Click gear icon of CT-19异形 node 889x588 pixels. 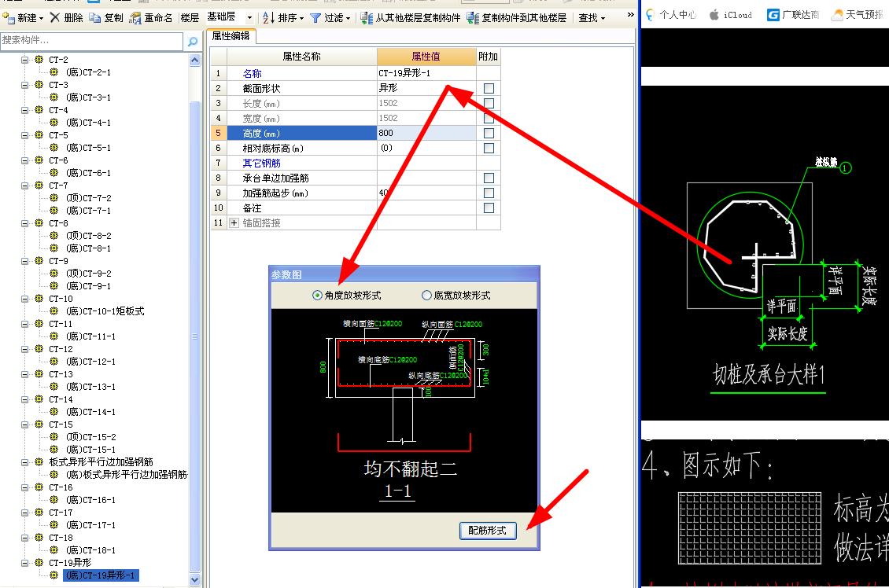(x=39, y=563)
